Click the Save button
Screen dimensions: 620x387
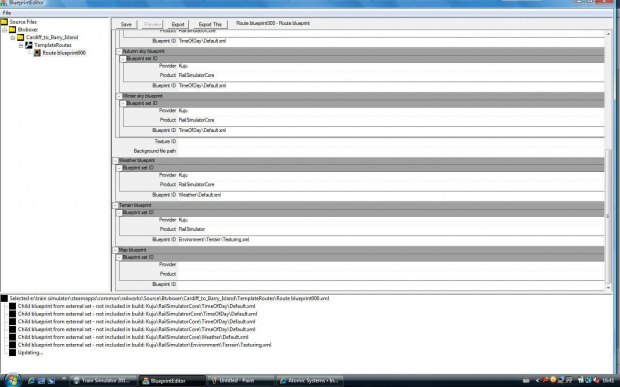[126, 24]
